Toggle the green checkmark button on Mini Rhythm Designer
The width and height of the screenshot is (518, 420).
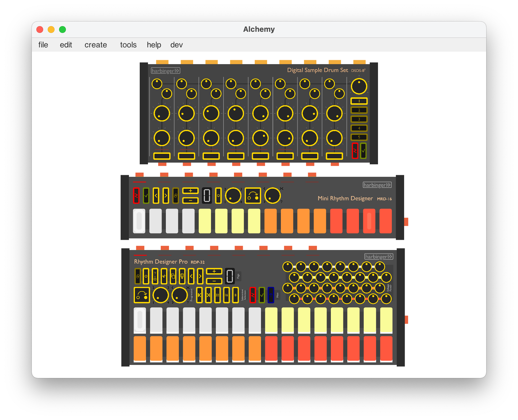[146, 196]
